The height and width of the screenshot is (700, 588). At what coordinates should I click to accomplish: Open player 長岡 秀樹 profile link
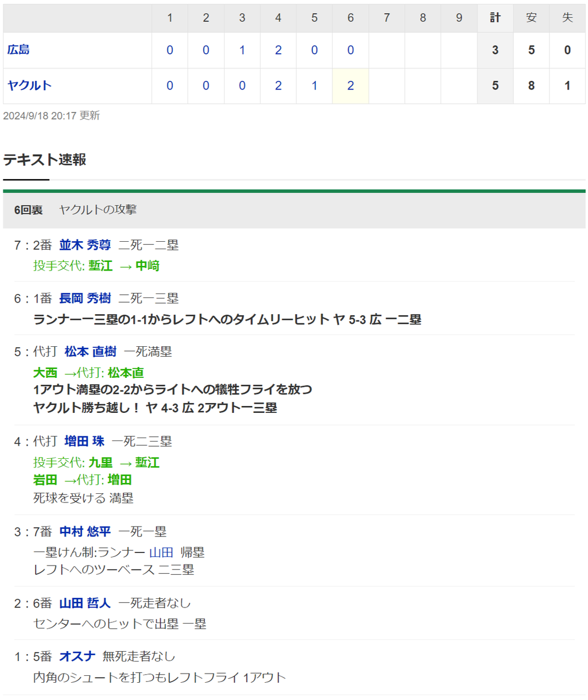85,299
